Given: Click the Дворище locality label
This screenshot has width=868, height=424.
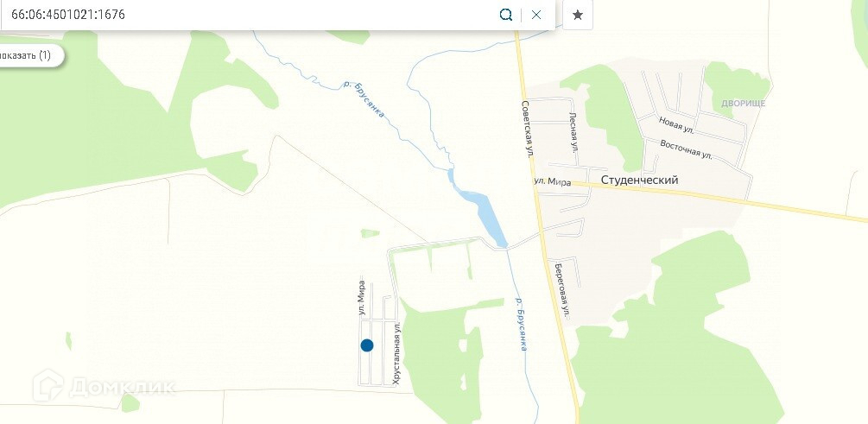Looking at the screenshot, I should 743,104.
